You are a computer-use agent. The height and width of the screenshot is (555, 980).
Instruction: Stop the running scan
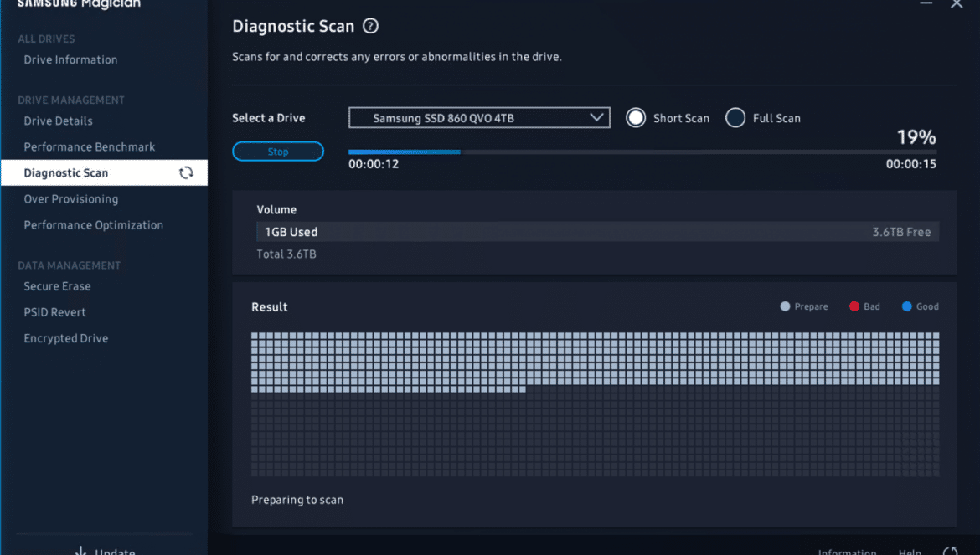tap(278, 152)
